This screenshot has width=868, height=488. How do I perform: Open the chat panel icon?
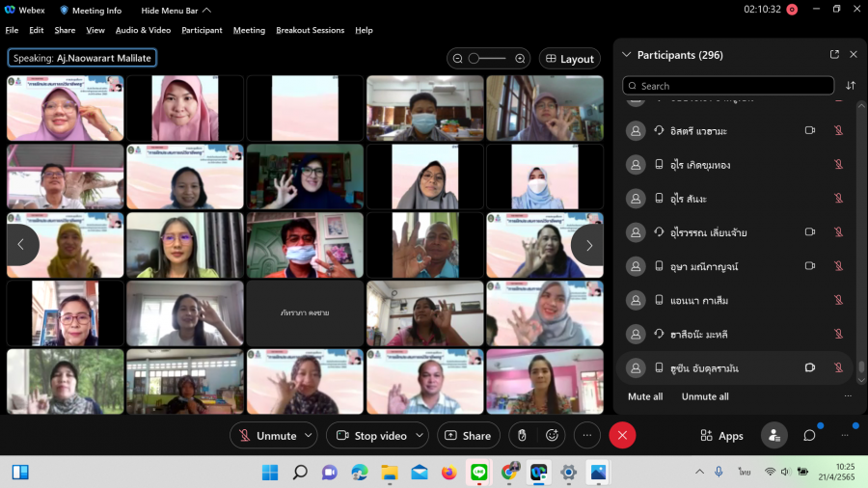(x=809, y=436)
